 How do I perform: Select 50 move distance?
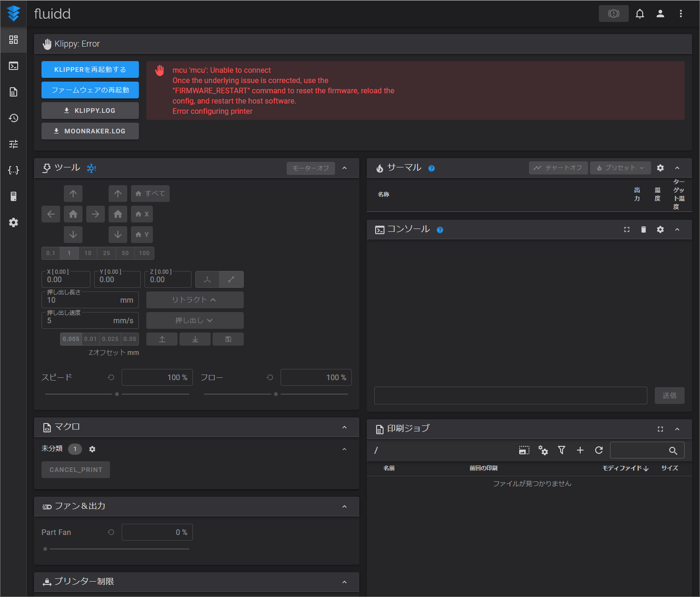[125, 253]
